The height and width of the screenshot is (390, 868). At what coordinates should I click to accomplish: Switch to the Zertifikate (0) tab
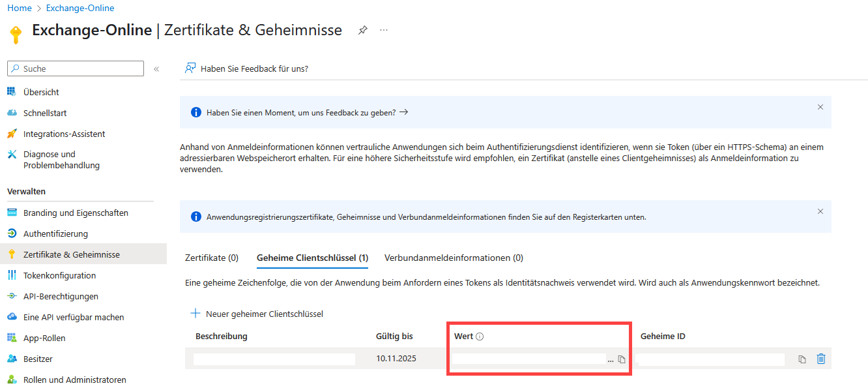tap(212, 258)
